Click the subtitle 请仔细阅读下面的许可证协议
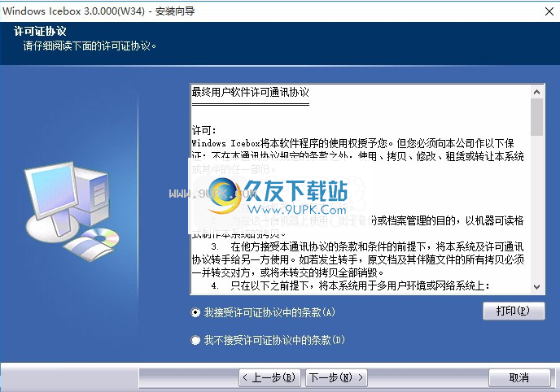560x392 pixels. click(90, 46)
